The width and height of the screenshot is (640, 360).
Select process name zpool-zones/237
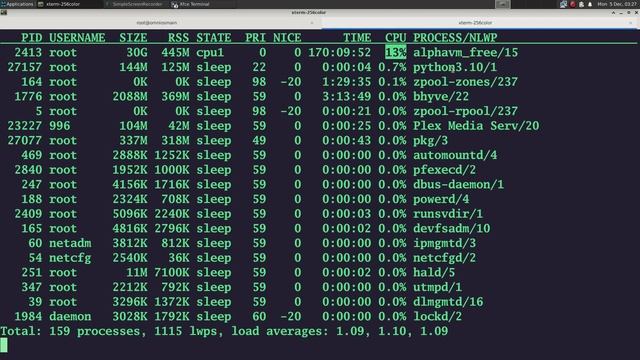466,82
